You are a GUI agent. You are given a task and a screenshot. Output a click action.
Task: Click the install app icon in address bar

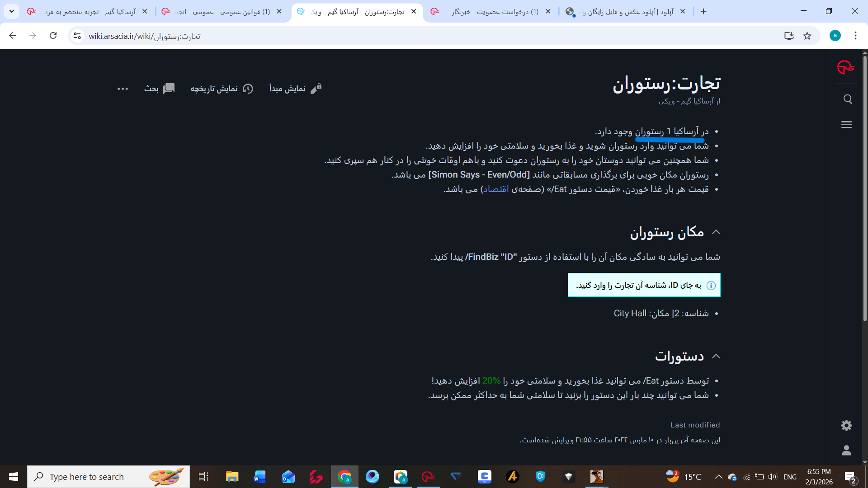coord(789,36)
